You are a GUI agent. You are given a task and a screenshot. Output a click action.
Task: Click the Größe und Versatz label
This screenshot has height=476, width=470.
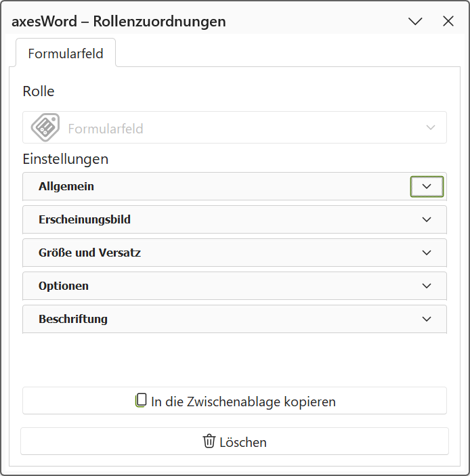89,253
